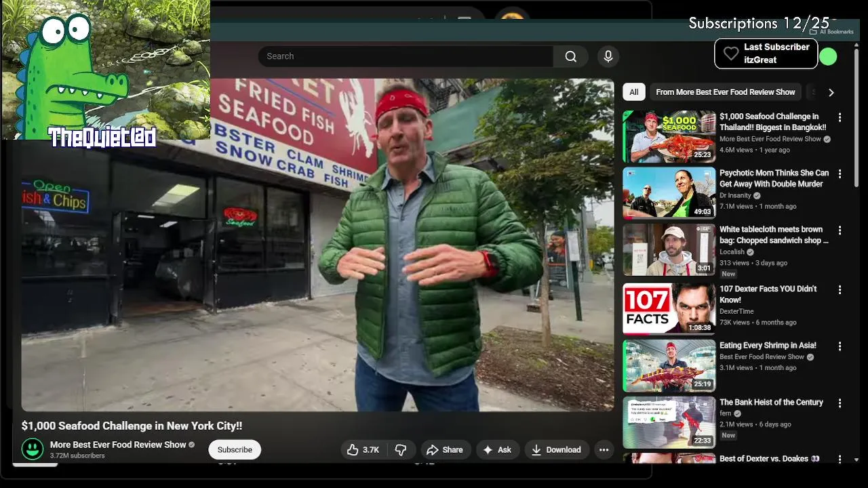Open the More Best Ever Food Review Show channel avatar

coord(33,449)
